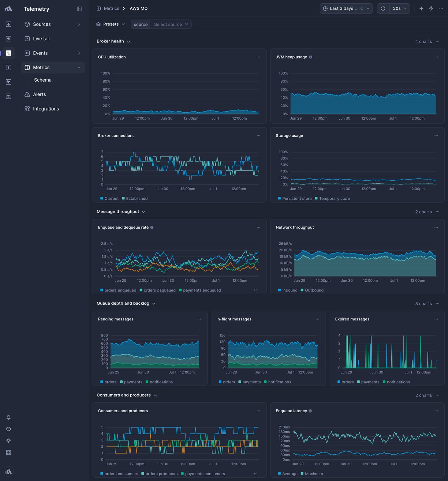Go to Metrics breadcrumb link
Viewport: 448px width, 481px height.
tap(108, 8)
